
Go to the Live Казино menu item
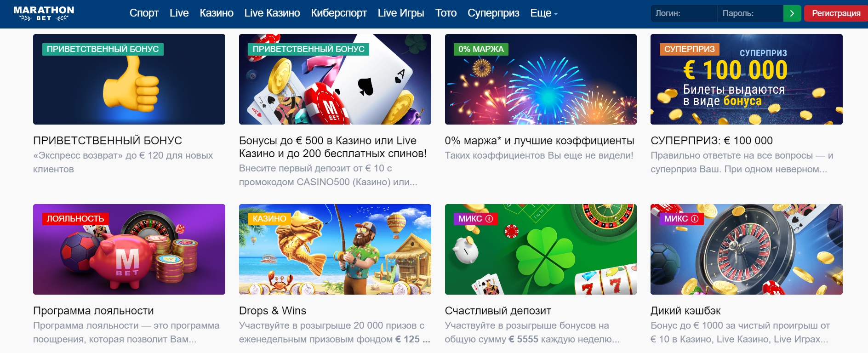click(x=272, y=13)
